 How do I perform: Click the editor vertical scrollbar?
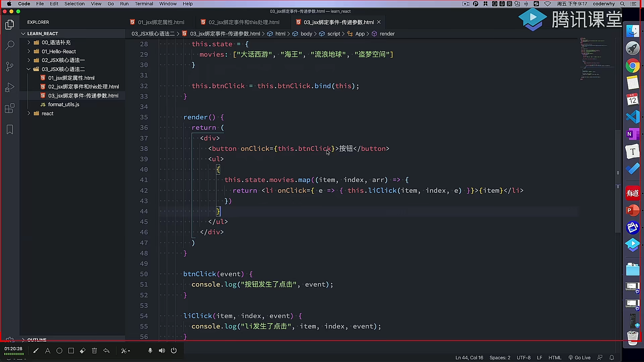[x=618, y=181]
